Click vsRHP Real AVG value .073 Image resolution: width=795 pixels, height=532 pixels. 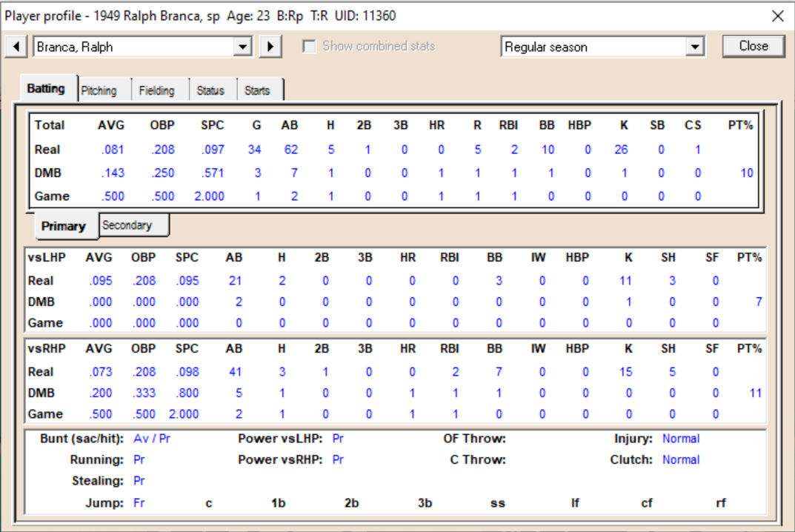point(100,372)
